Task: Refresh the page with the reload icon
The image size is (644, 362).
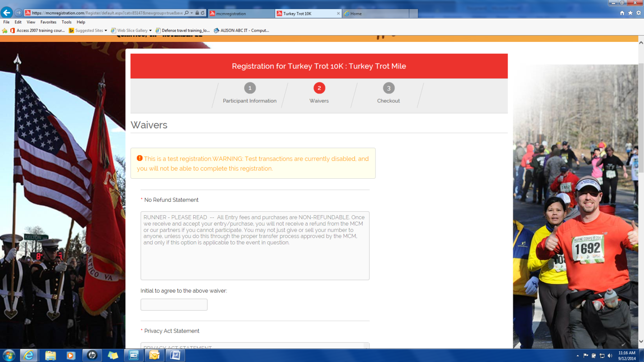Action: (x=203, y=13)
